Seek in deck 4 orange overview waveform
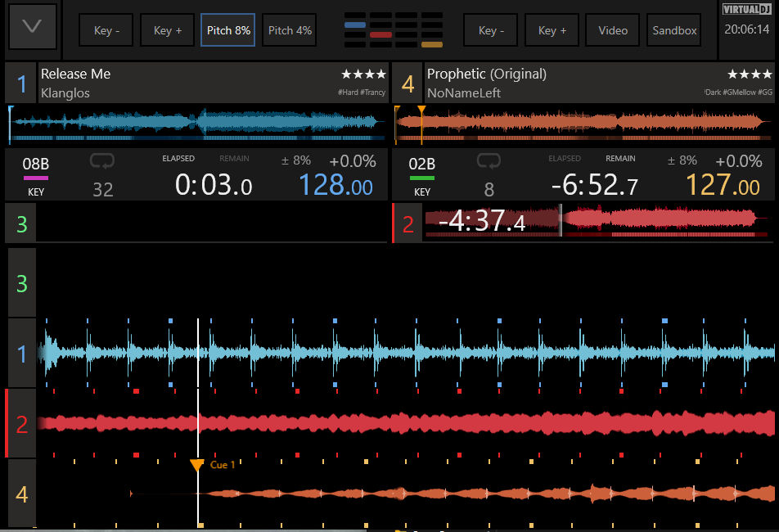779x532 pixels. pyautogui.click(x=583, y=124)
